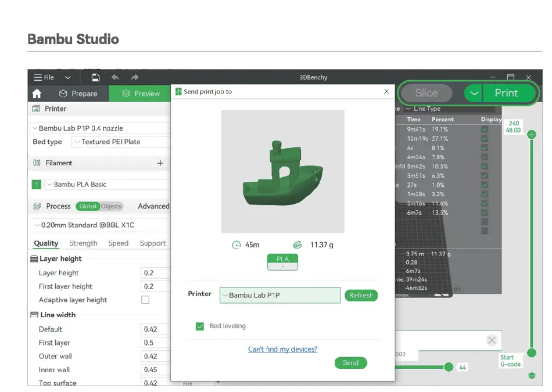
Task: Click the First layer line width field
Action: (155, 343)
